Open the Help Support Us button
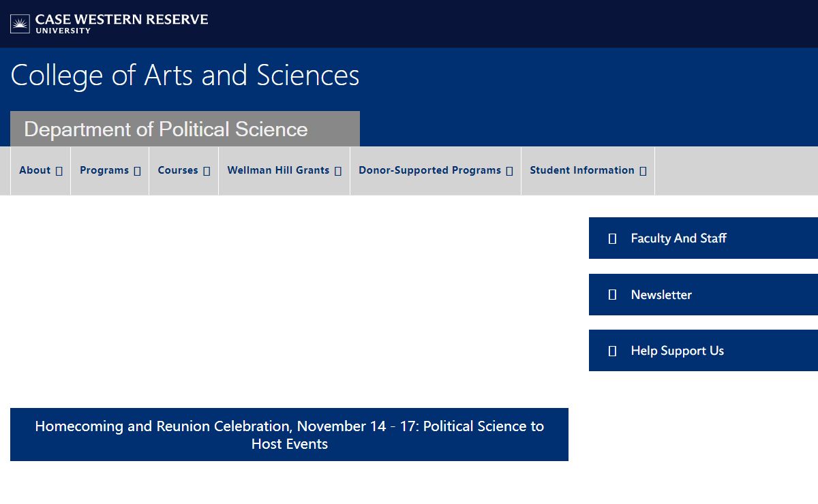818x504 pixels. (x=703, y=351)
